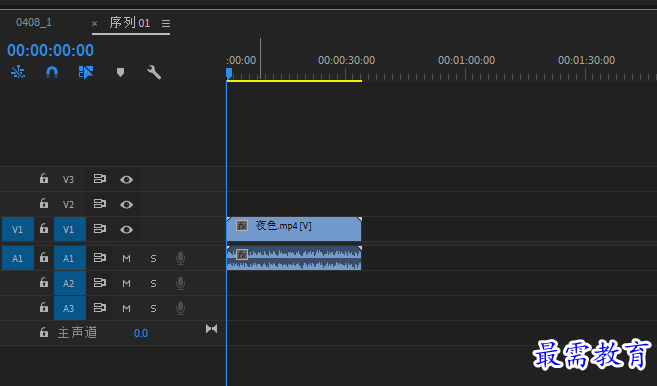Screen dimensions: 657x386
Task: Click the yellow render bar
Action: click(x=294, y=81)
